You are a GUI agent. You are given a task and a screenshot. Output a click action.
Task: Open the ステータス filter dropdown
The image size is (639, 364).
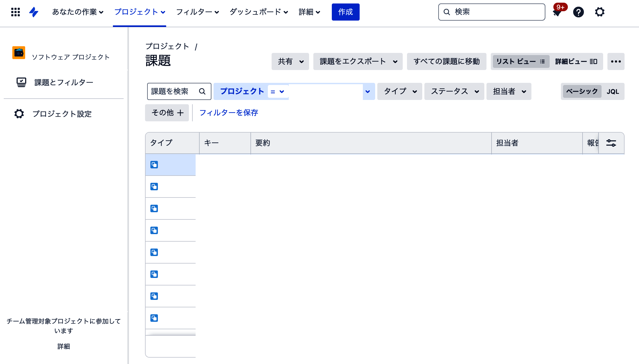(454, 91)
